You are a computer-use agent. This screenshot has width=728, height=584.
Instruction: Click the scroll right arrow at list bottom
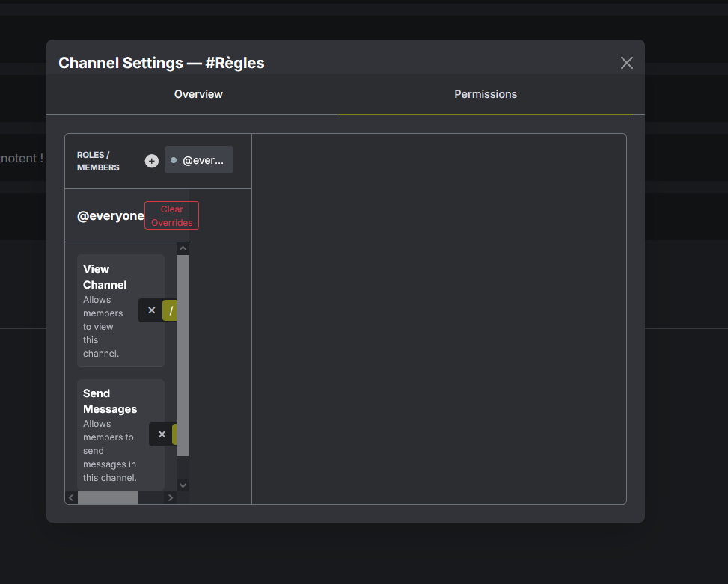pyautogui.click(x=171, y=497)
